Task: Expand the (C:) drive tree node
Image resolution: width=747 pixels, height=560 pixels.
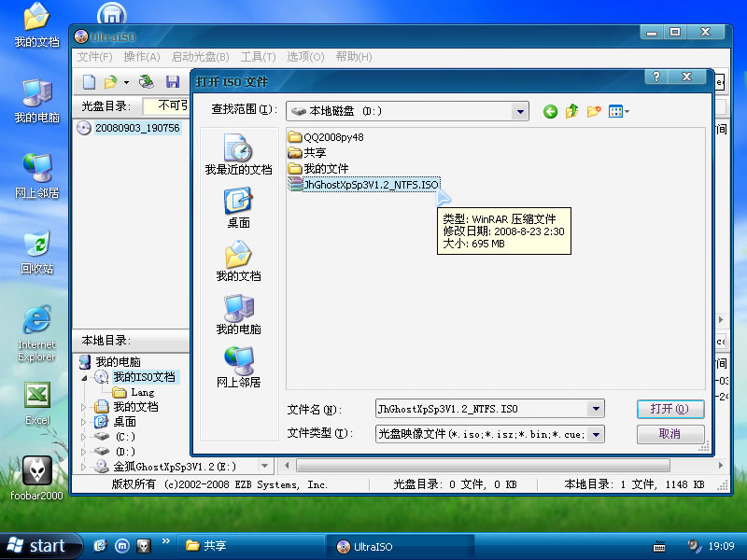Action: [x=84, y=437]
